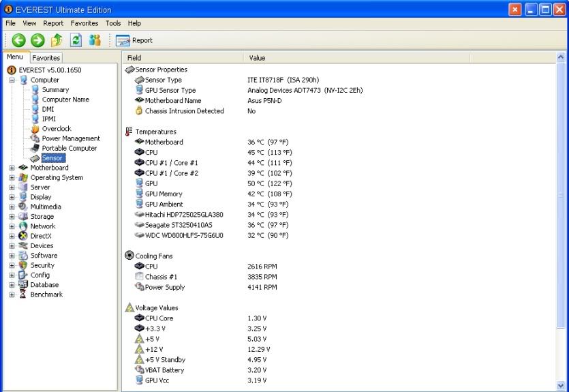Refresh the sensor readings

click(76, 40)
